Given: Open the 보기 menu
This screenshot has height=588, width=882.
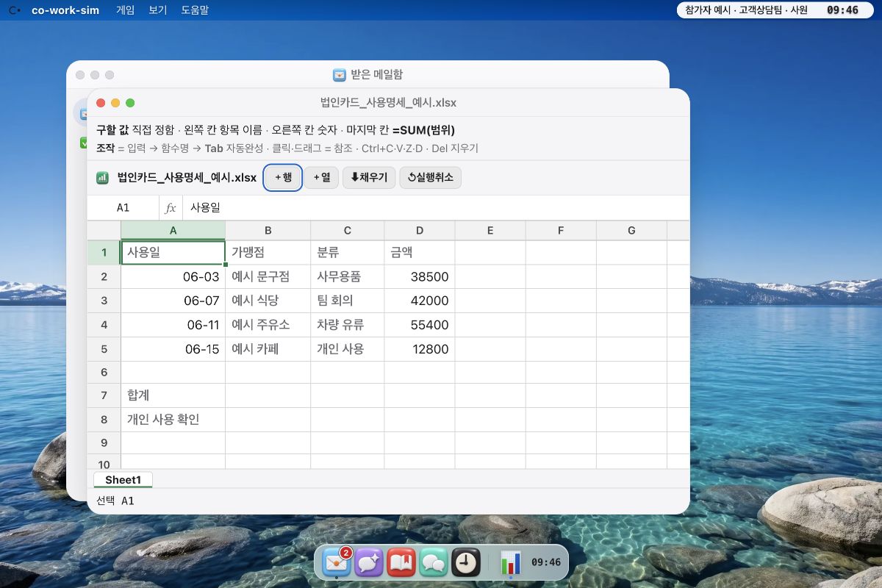Looking at the screenshot, I should [x=157, y=10].
